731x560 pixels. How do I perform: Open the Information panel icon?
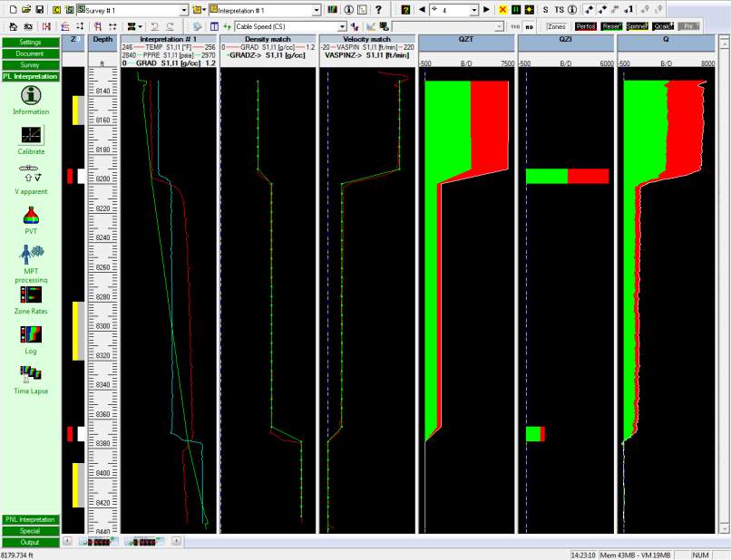pyautogui.click(x=30, y=95)
